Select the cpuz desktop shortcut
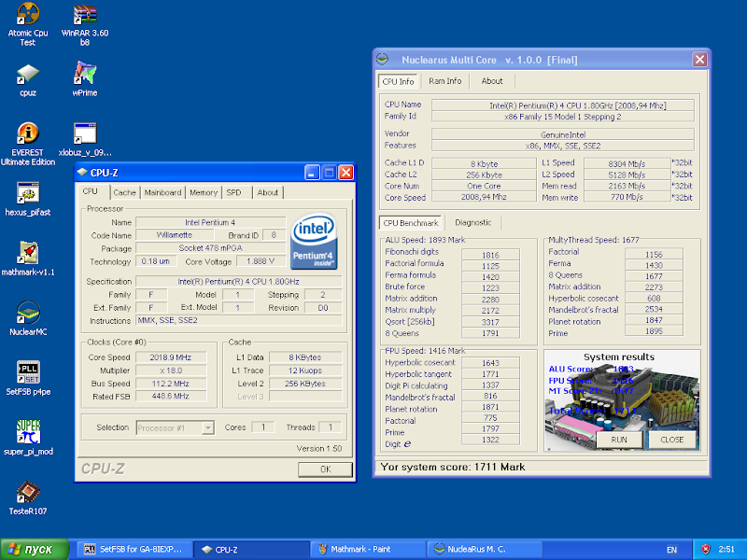This screenshot has height=560, width=747. [x=28, y=80]
